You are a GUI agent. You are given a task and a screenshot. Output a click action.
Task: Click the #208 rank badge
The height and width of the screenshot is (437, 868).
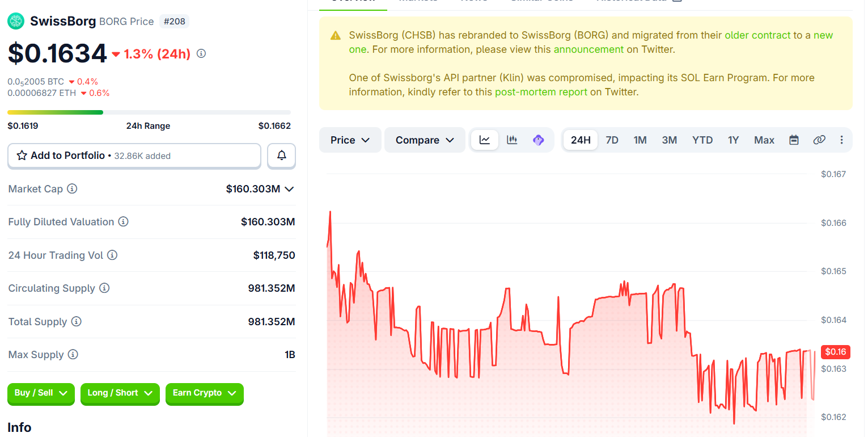[x=174, y=22]
